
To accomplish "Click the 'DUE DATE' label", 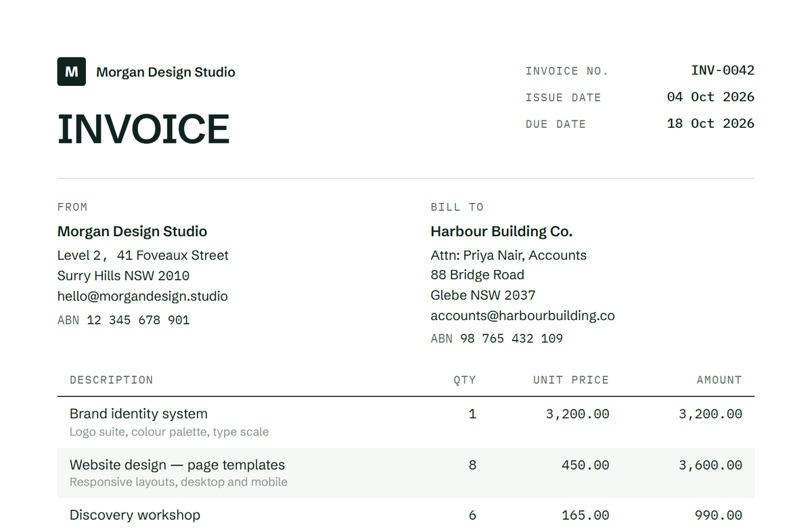I will (x=556, y=124).
